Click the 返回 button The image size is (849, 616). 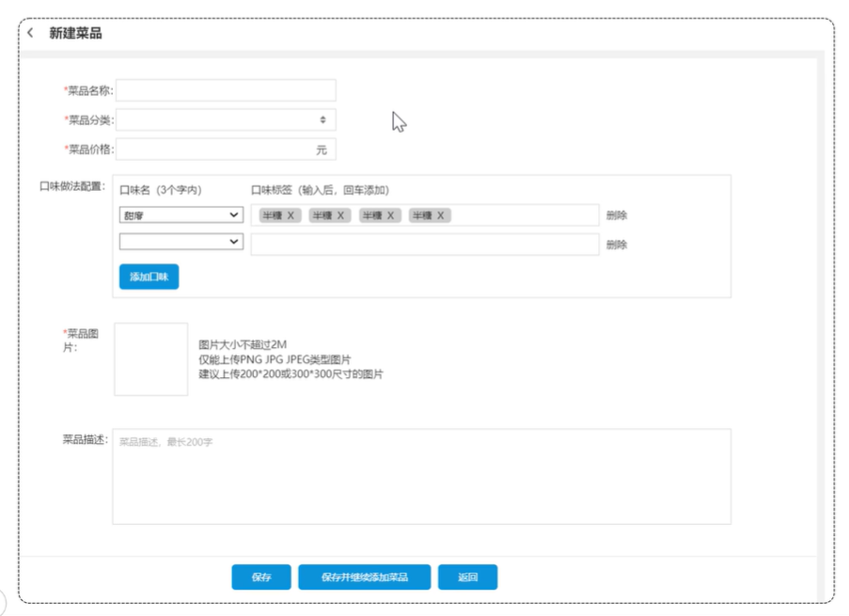point(467,577)
